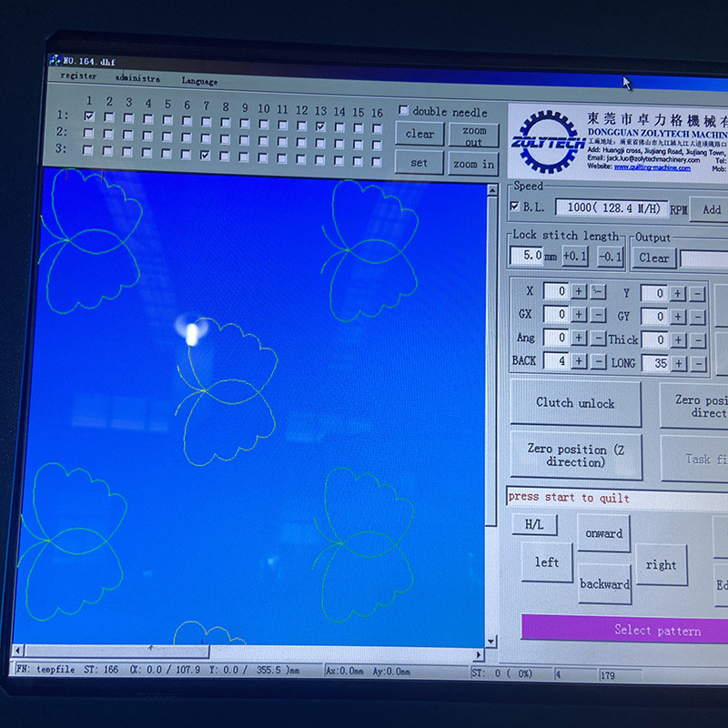Click the horizontal scrollbar left arrow
The height and width of the screenshot is (728, 728).
[x=18, y=651]
